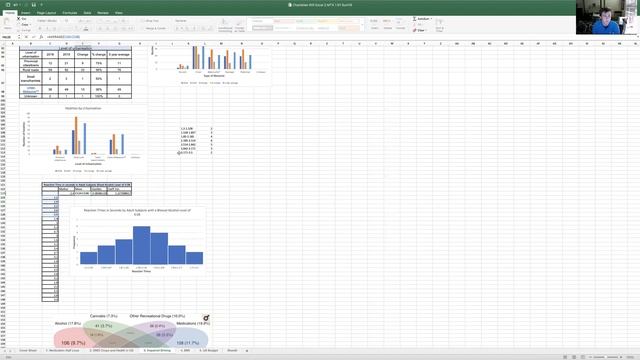Click the font color icon

tap(86, 29)
